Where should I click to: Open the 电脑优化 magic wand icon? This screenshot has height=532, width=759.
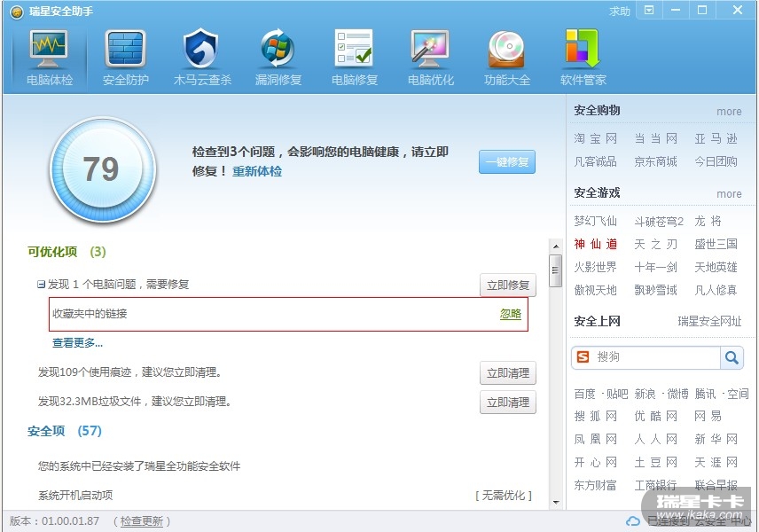click(x=430, y=49)
